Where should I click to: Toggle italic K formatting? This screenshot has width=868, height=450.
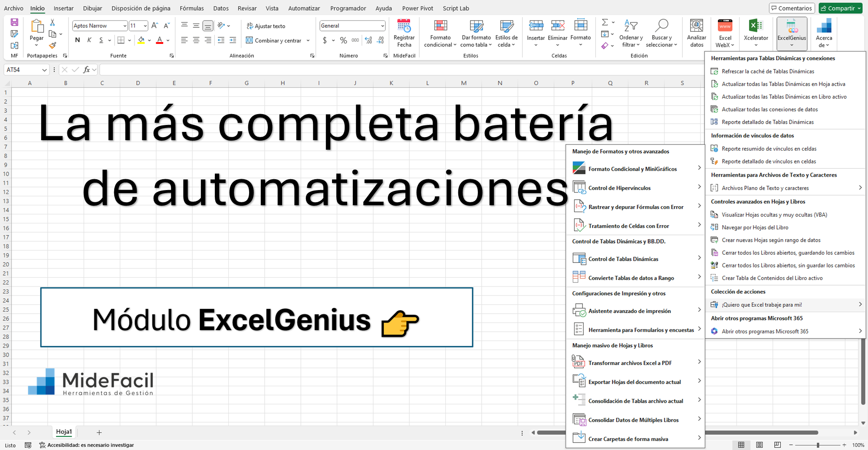pyautogui.click(x=89, y=40)
